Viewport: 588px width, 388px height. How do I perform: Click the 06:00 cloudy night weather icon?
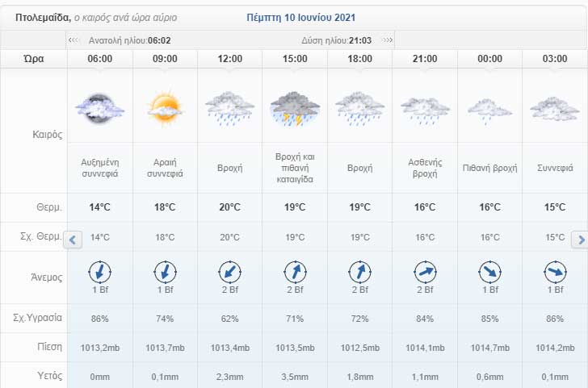coord(99,106)
